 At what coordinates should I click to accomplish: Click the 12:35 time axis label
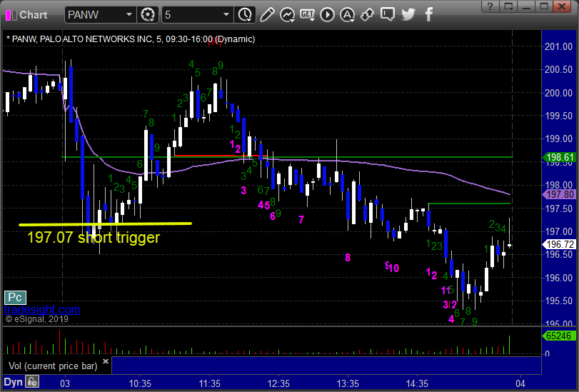278,383
